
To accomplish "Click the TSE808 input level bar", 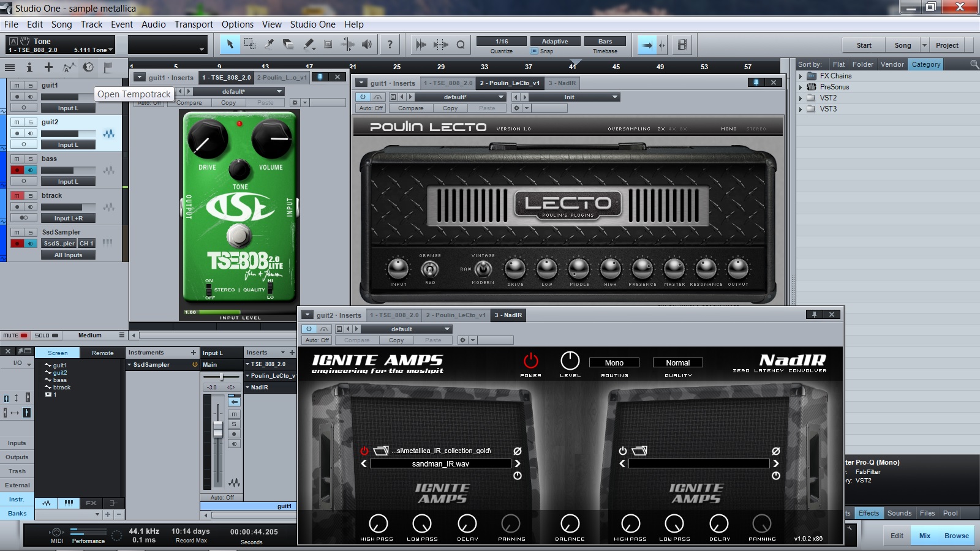I will click(239, 312).
